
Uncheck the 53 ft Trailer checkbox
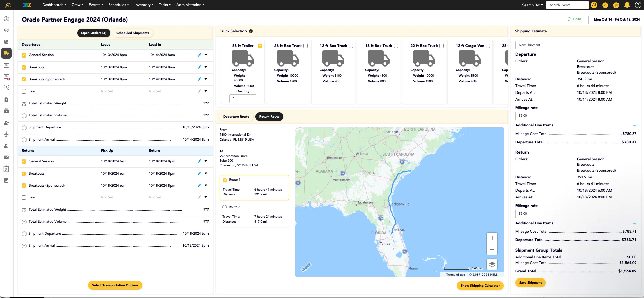[260, 46]
